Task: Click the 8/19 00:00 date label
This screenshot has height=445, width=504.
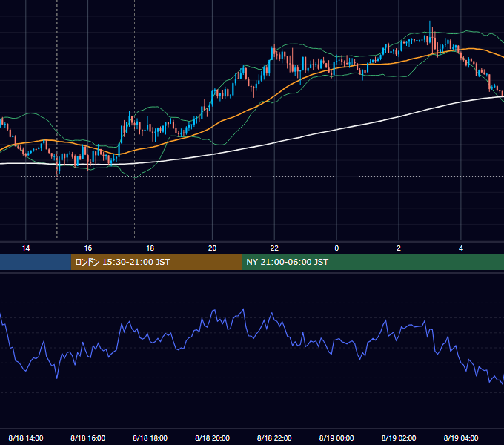Action: tap(336, 438)
